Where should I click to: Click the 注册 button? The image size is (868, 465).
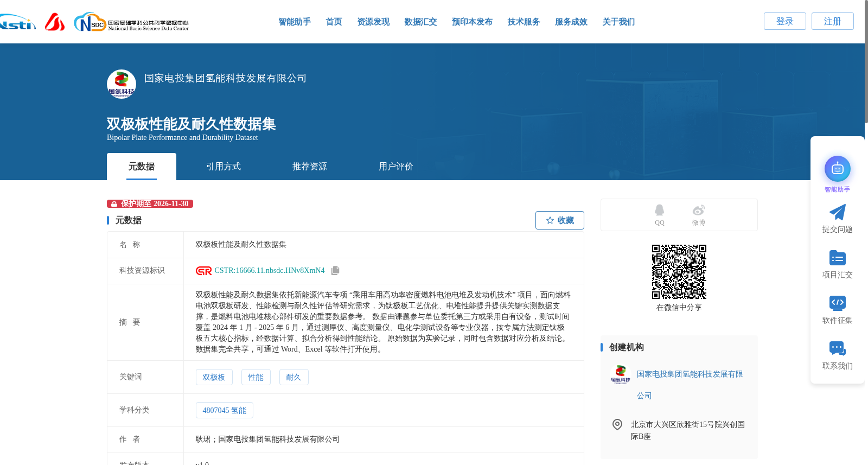[833, 21]
